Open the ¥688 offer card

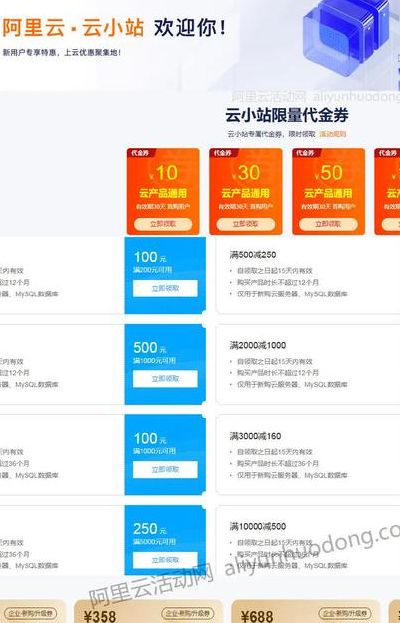coord(305,611)
